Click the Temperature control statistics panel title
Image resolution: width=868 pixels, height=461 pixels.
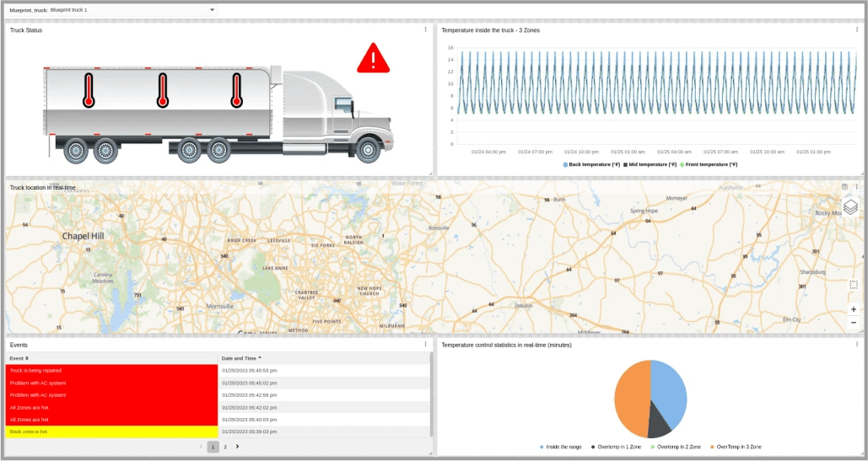(506, 345)
